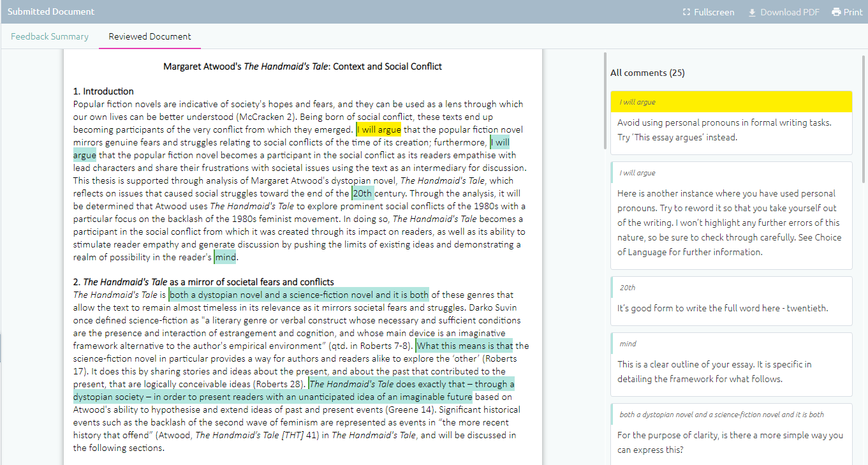Select the 'mind' comment card

(x=731, y=364)
